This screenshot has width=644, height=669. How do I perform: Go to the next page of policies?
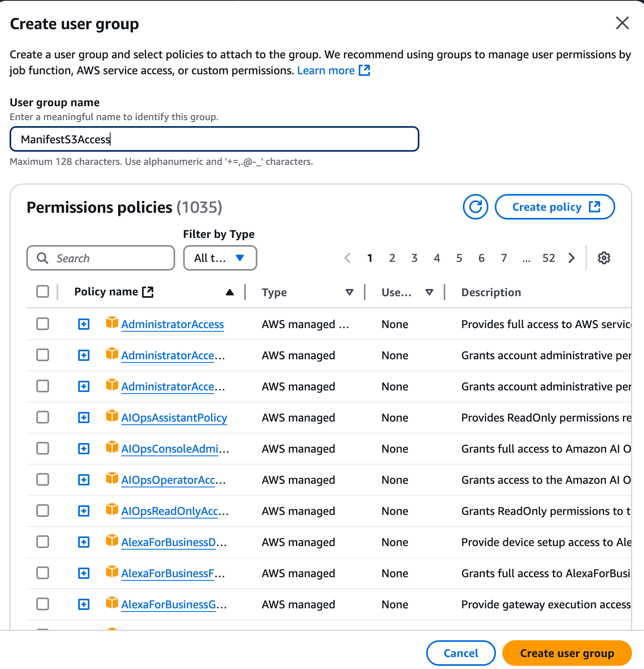point(571,258)
